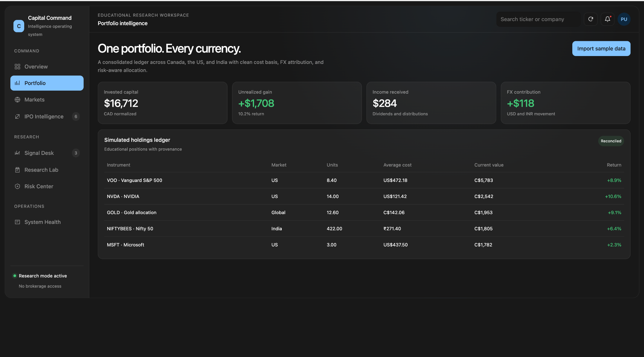Click the C$1,953 current value
This screenshot has width=644, height=357.
484,212
